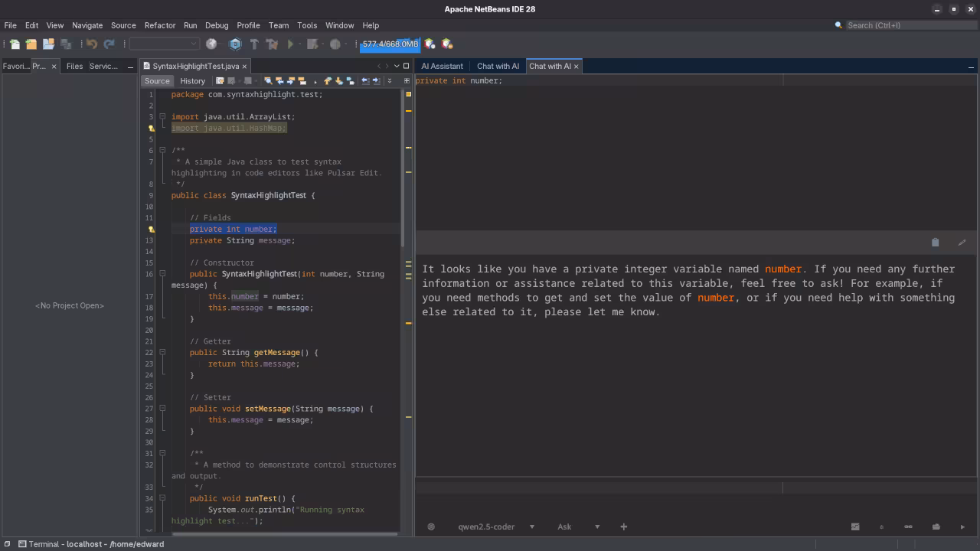Undo the last edit
Viewport: 980px width, 551px height.
[90, 44]
